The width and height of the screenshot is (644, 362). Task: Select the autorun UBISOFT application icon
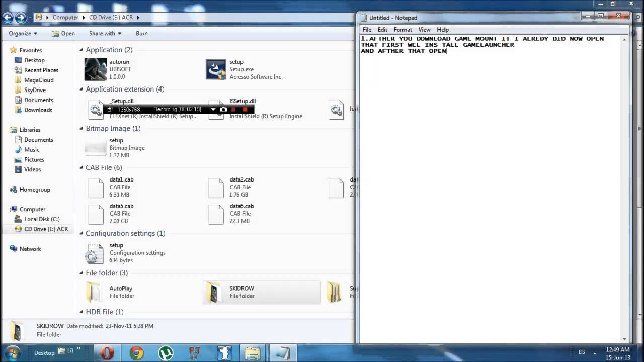(96, 69)
